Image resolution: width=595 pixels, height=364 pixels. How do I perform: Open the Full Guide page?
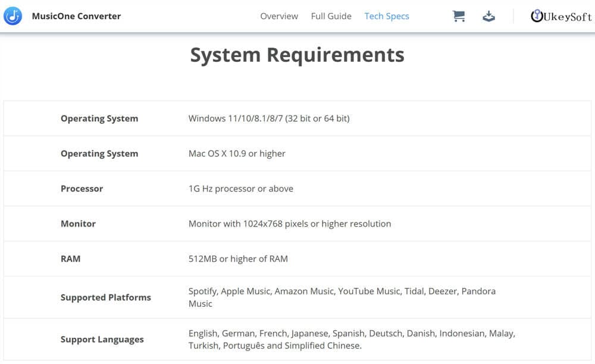(x=331, y=16)
